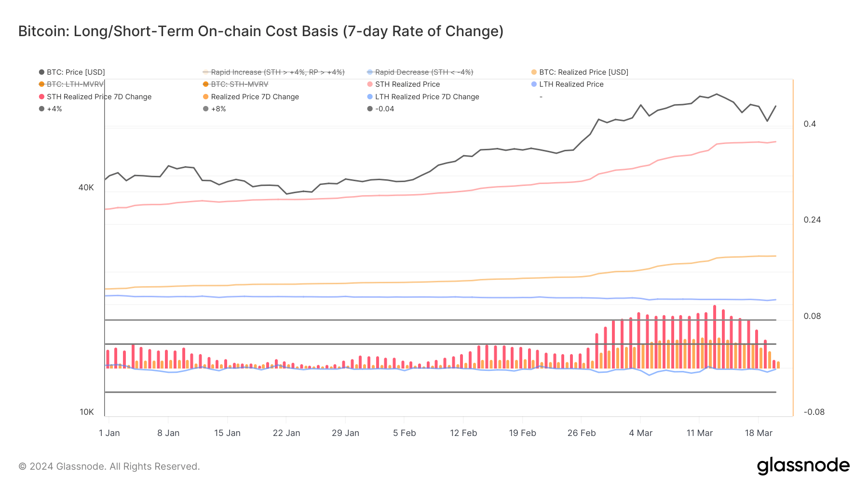Click the 40K left axis label
This screenshot has height=488, width=868.
pos(86,187)
